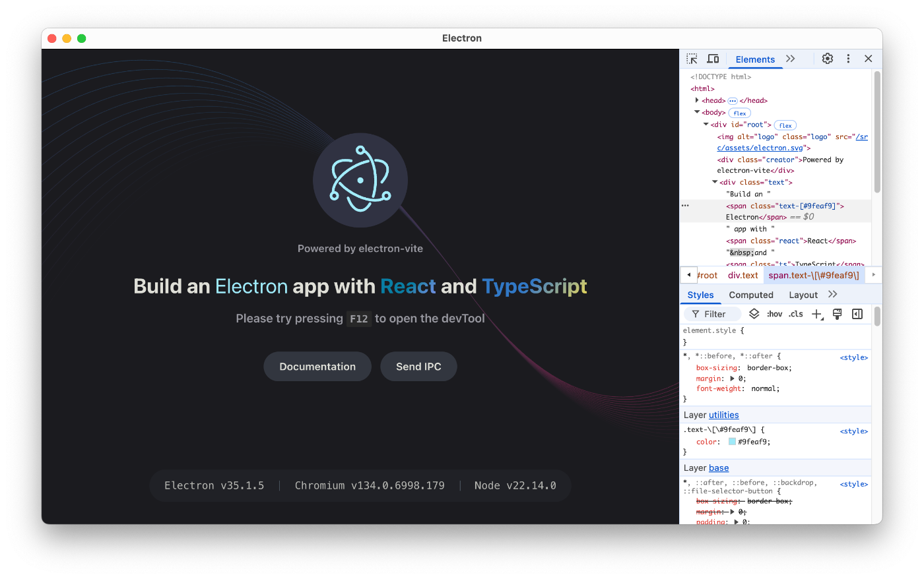924x579 pixels.
Task: Open DevTools settings gear
Action: point(828,59)
